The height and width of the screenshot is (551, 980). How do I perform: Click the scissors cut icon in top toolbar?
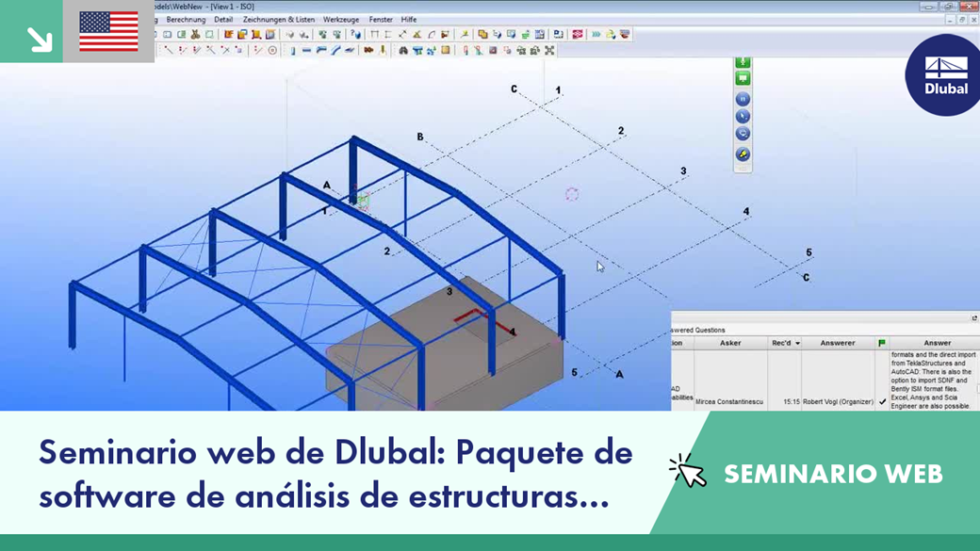pyautogui.click(x=196, y=34)
